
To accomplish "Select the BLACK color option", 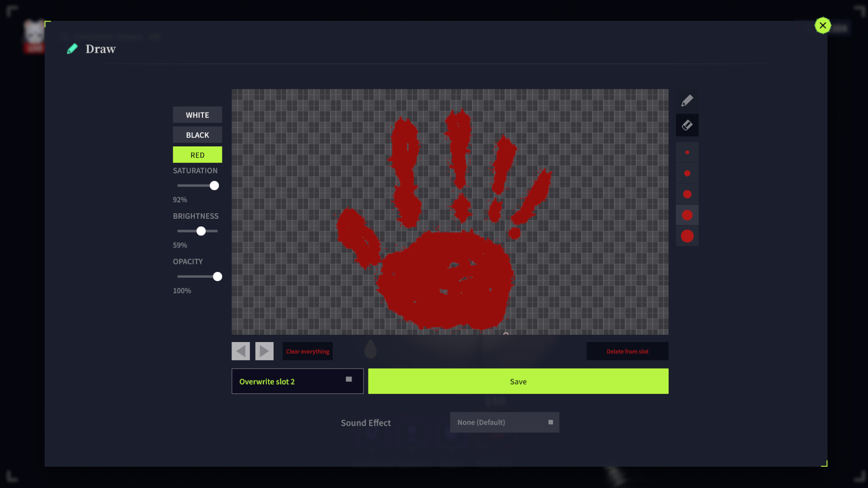I will coord(198,135).
